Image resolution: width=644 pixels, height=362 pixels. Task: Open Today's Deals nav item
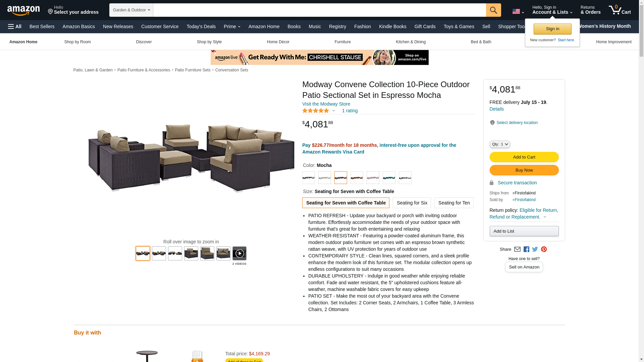tap(201, 26)
